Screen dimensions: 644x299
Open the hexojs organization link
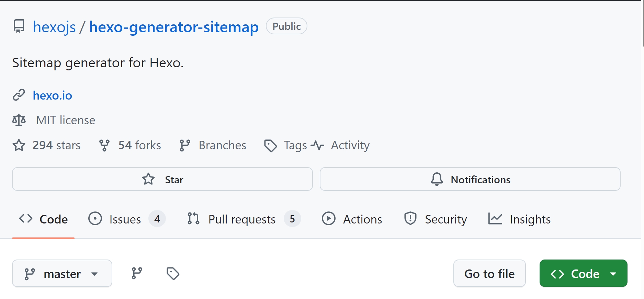pos(54,27)
